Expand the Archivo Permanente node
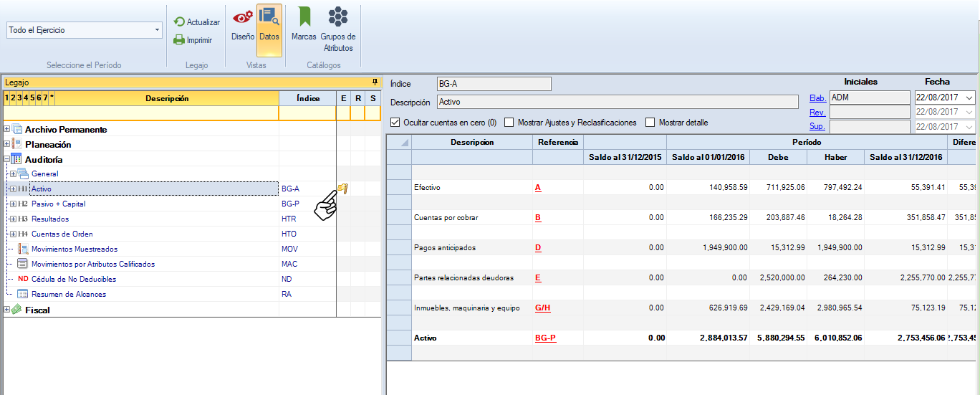 (7, 130)
